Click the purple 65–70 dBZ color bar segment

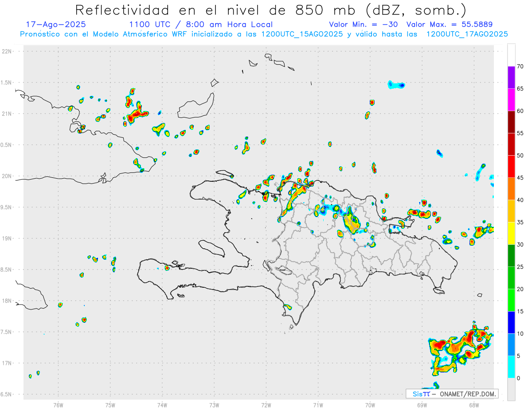coord(511,78)
